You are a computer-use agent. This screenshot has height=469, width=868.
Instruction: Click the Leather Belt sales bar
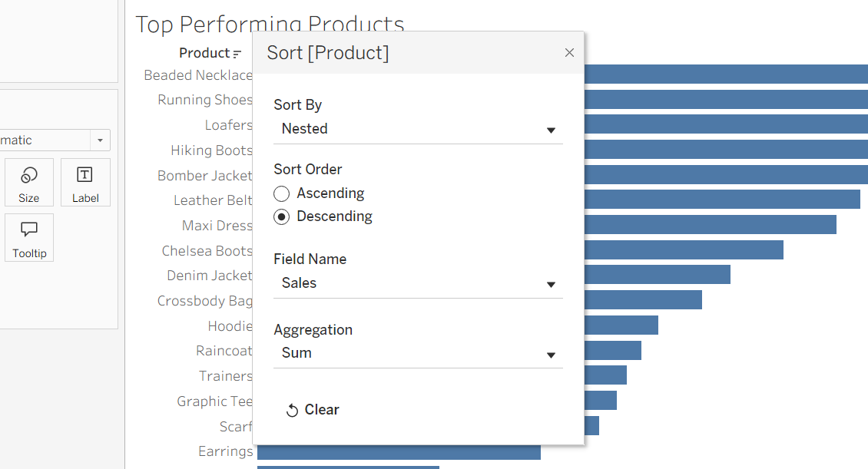(722, 200)
